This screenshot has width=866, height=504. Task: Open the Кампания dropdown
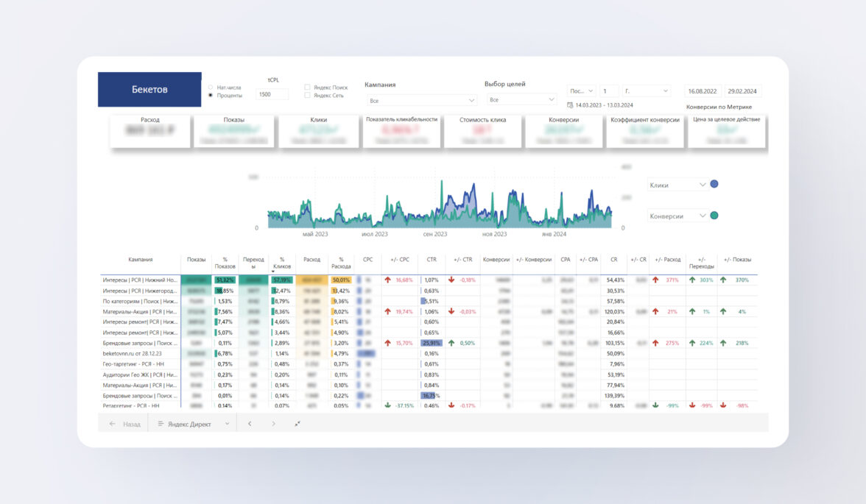pyautogui.click(x=422, y=100)
